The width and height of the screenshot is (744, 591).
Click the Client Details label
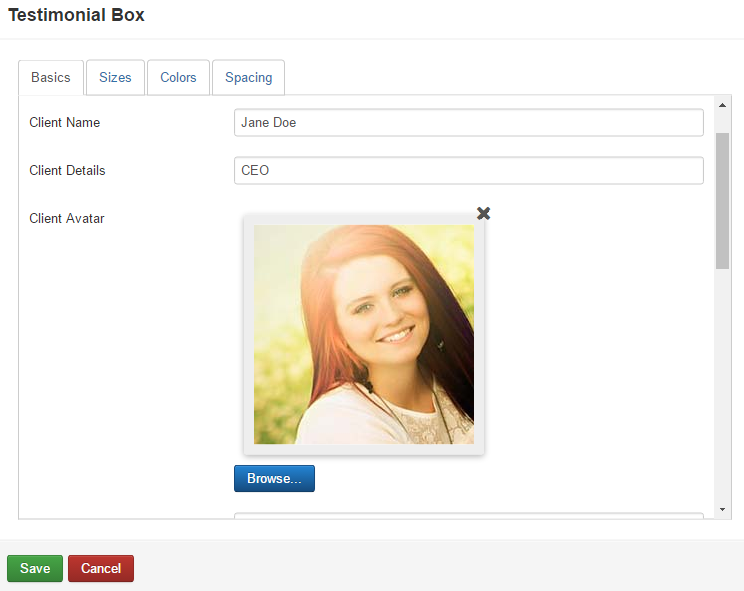(x=67, y=170)
